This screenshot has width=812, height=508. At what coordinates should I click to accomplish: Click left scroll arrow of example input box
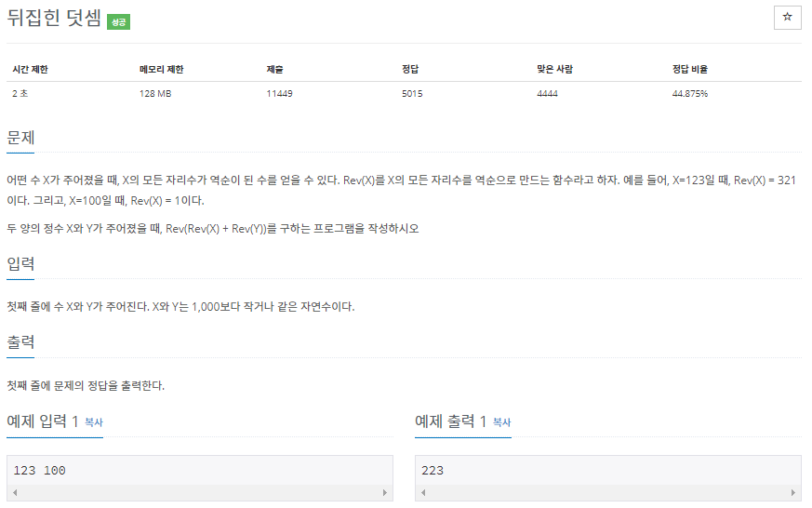pyautogui.click(x=15, y=492)
